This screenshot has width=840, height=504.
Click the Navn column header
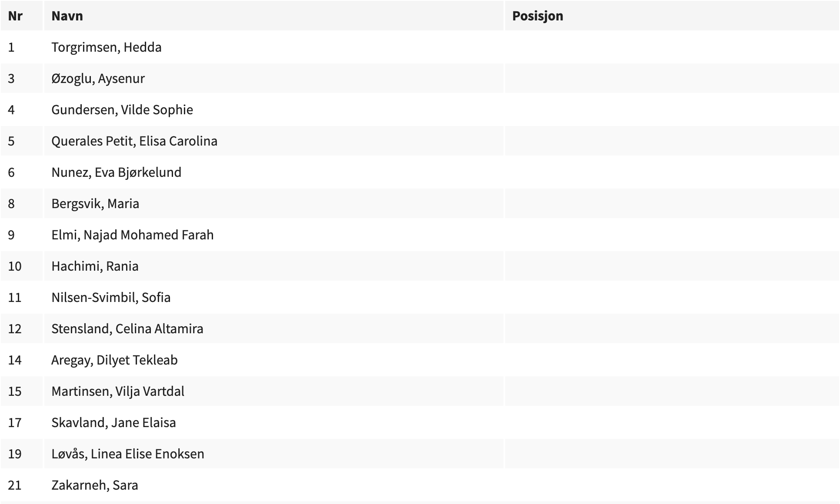point(67,16)
